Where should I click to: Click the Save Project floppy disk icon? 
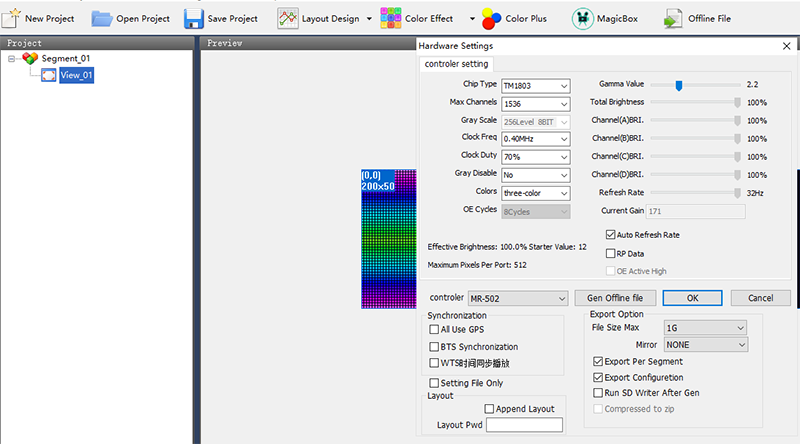(194, 19)
